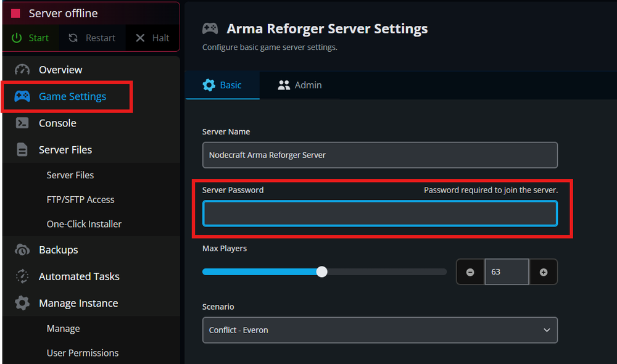Click the Overview gauge icon
This screenshot has width=617, height=364.
22,70
